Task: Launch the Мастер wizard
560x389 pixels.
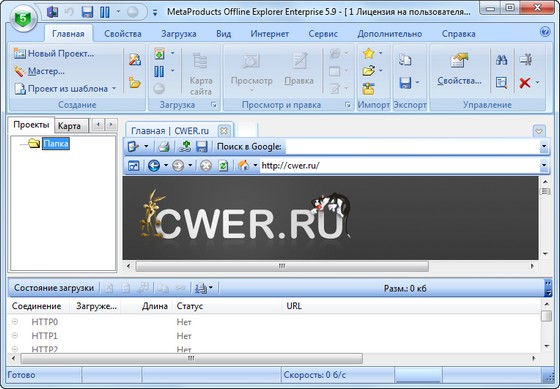Action: tap(39, 71)
